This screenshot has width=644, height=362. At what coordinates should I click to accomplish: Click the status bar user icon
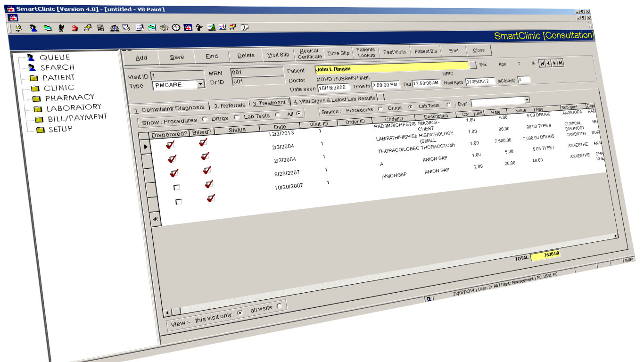[429, 299]
